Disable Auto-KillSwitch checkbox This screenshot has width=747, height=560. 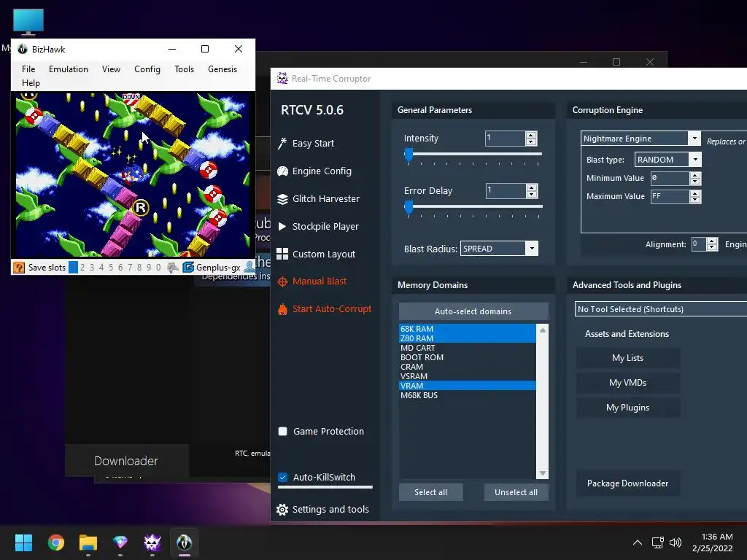[282, 477]
